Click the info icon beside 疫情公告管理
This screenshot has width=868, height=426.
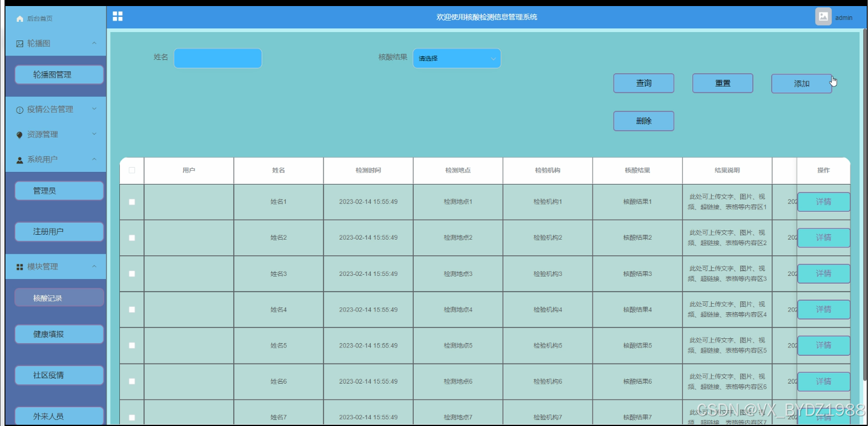click(19, 110)
